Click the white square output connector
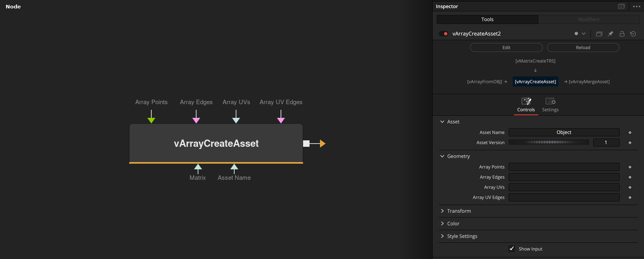This screenshot has width=644, height=259. [306, 144]
